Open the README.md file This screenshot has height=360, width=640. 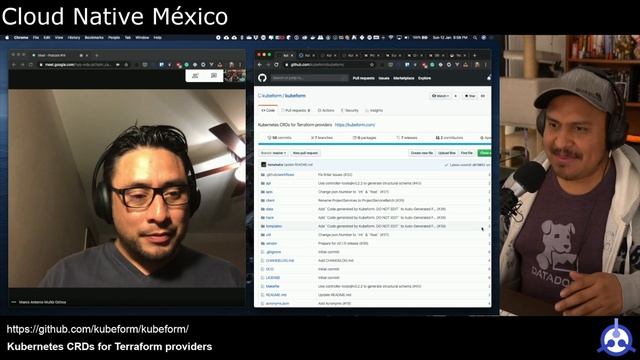pos(276,295)
